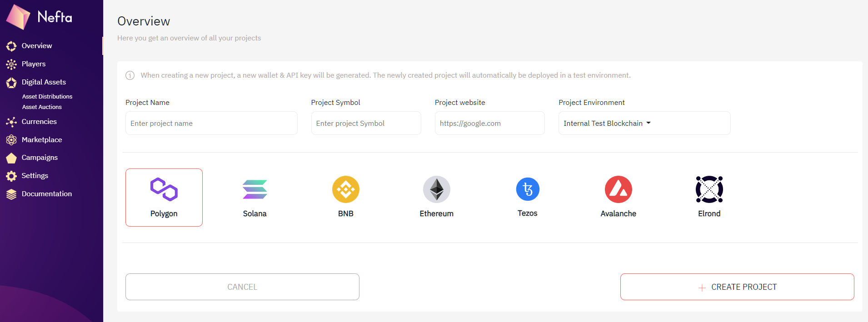Click the Settings gear icon

pos(11,176)
